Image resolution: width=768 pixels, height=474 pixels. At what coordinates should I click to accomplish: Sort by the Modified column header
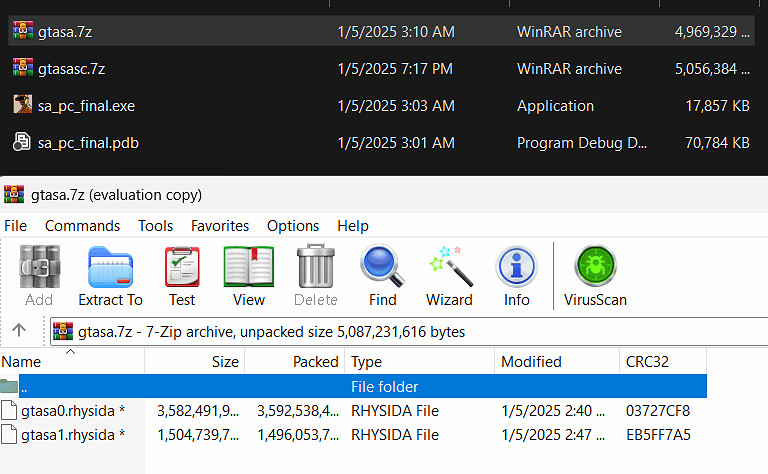(531, 362)
